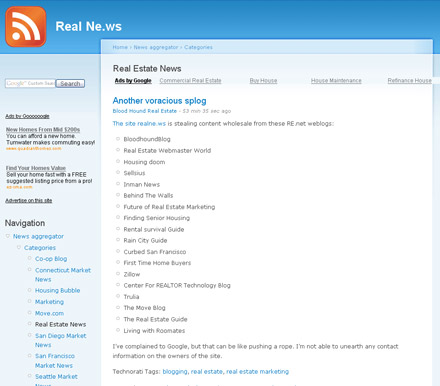Click the Navigation sidebar heading
Image resolution: width=440 pixels, height=386 pixels.
(x=25, y=223)
